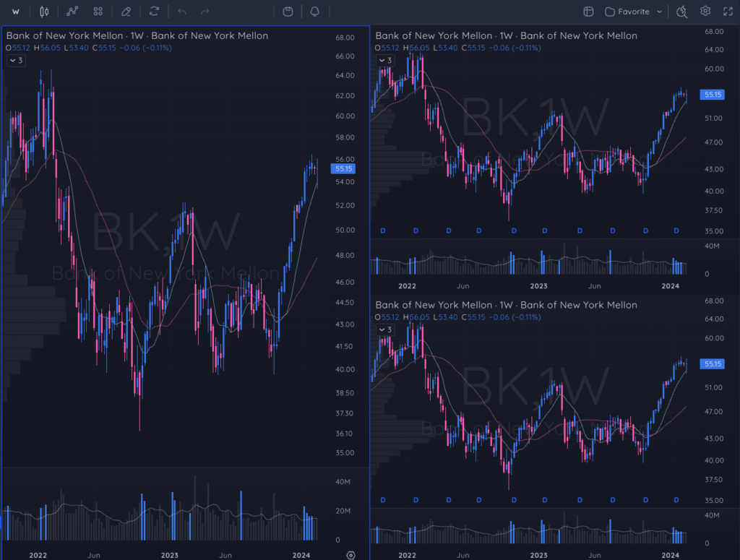
Task: Open chart settings gear in toolbar
Action: pyautogui.click(x=705, y=12)
